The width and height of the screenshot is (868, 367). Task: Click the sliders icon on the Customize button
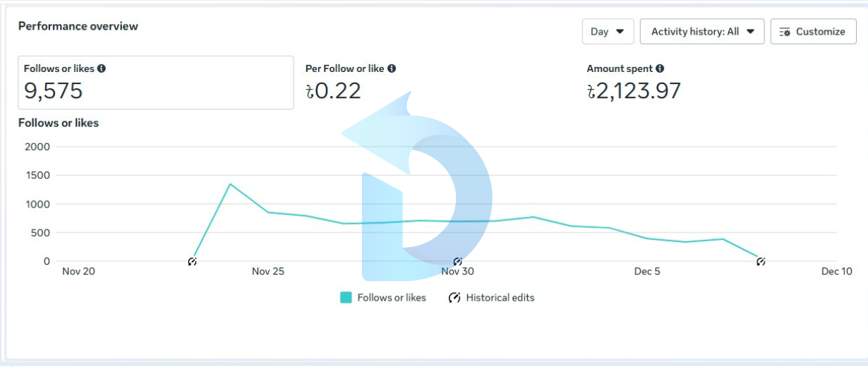pos(785,32)
